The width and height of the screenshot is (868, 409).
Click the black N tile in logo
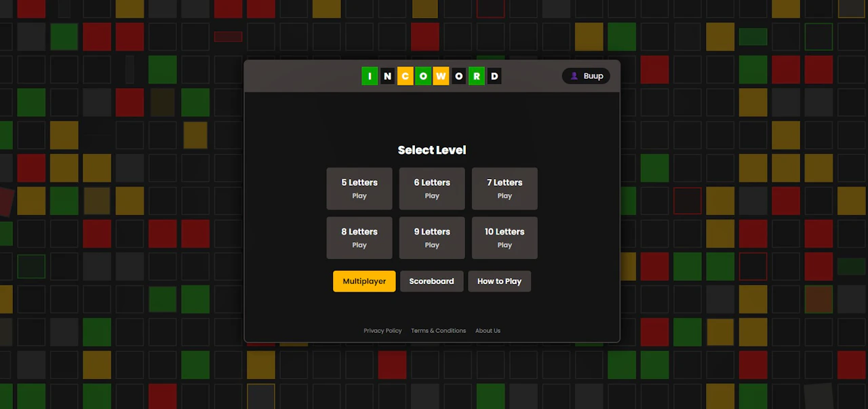pos(387,76)
